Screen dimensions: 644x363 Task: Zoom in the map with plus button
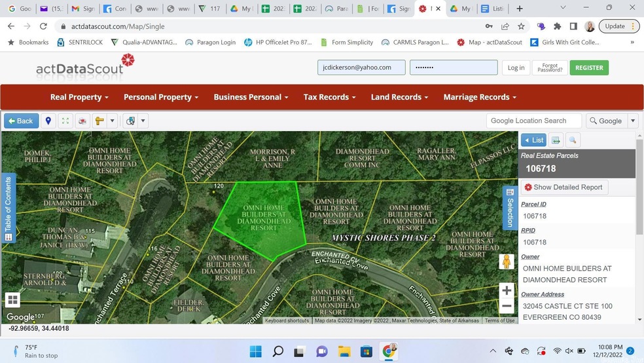(507, 290)
